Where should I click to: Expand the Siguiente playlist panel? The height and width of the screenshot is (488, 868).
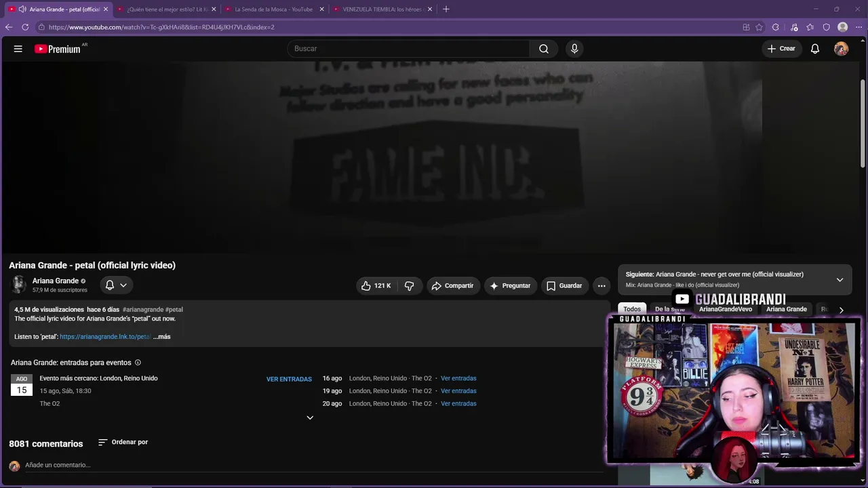click(x=840, y=280)
